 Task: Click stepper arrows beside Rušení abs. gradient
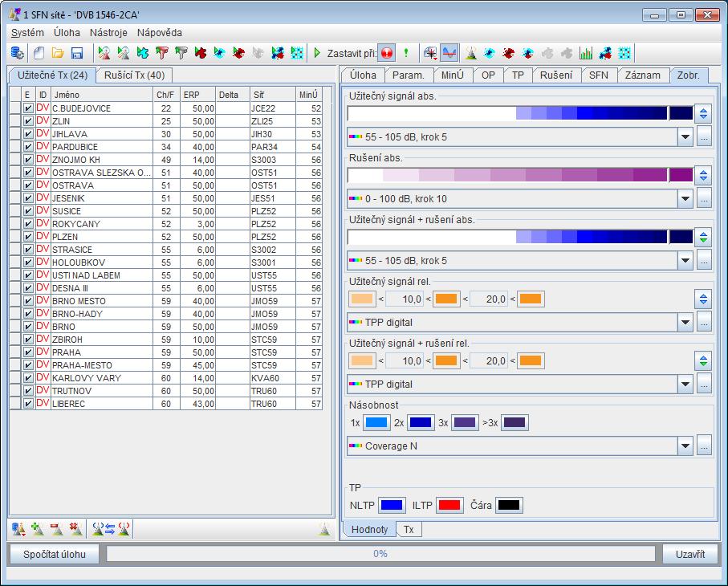tap(703, 176)
